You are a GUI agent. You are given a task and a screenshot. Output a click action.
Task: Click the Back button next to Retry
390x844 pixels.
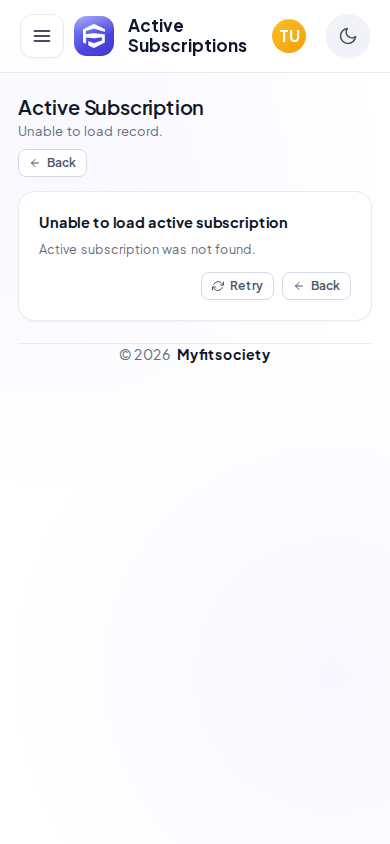pyautogui.click(x=316, y=286)
